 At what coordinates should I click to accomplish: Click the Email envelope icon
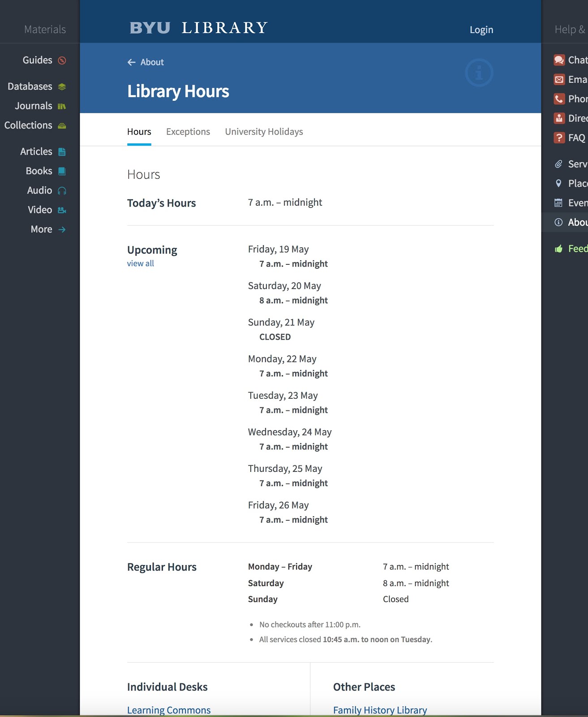coord(559,80)
